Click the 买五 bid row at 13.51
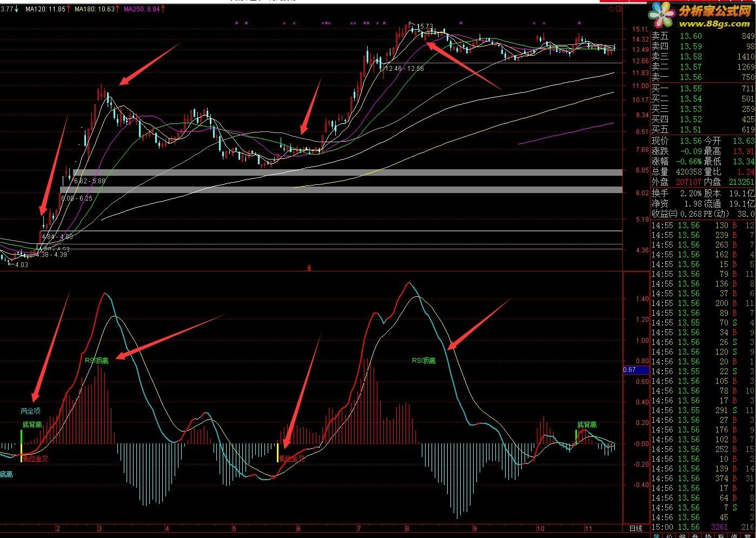Viewport: 756px width, 538px height. point(703,130)
